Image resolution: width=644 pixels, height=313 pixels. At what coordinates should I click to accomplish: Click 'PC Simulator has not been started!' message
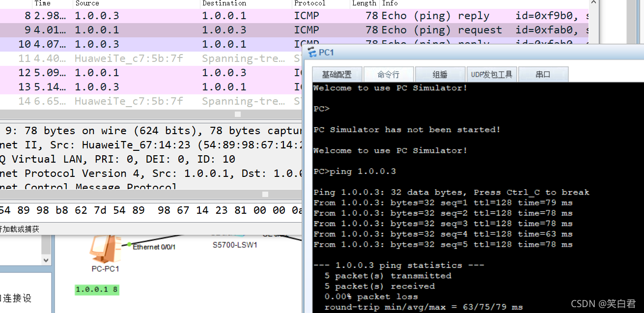click(407, 130)
